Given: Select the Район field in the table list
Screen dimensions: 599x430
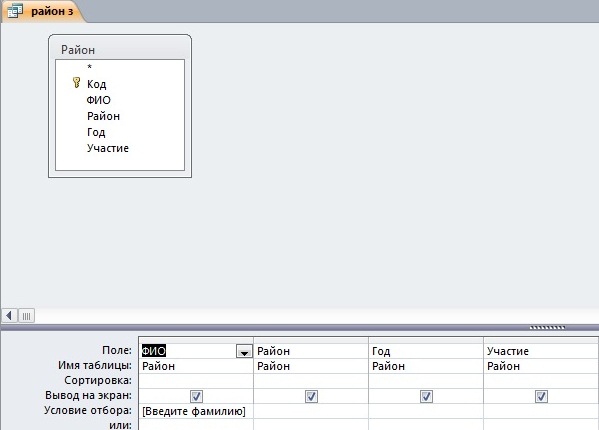Looking at the screenshot, I should click(x=103, y=116).
